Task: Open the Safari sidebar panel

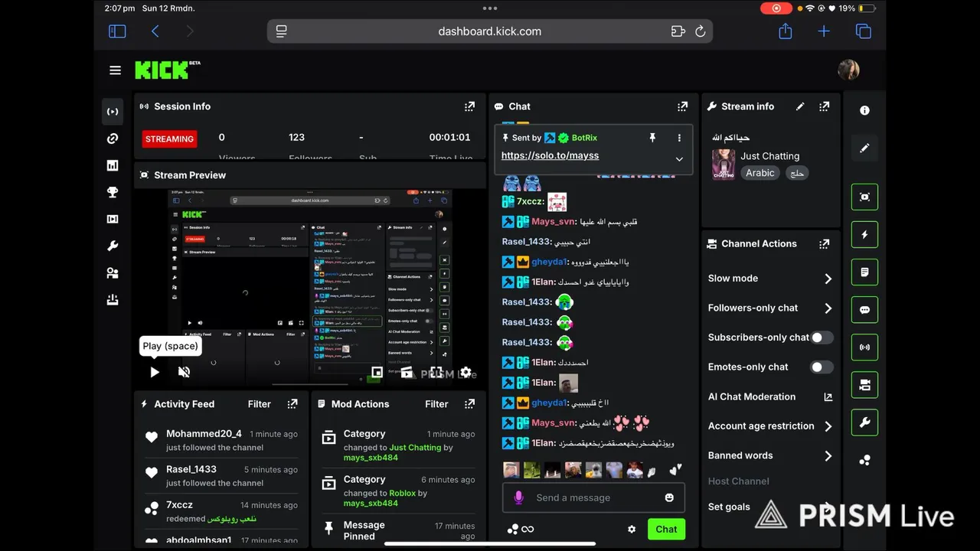Action: pos(117,31)
